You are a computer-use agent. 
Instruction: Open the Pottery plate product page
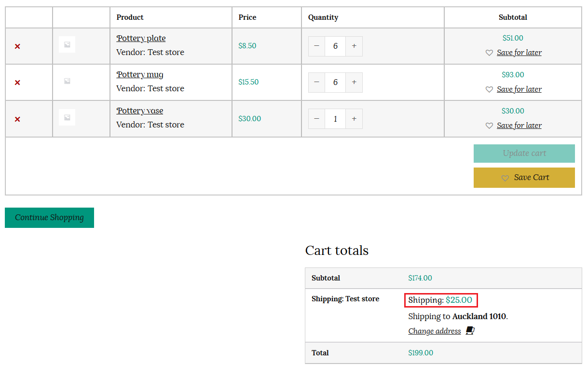[141, 38]
